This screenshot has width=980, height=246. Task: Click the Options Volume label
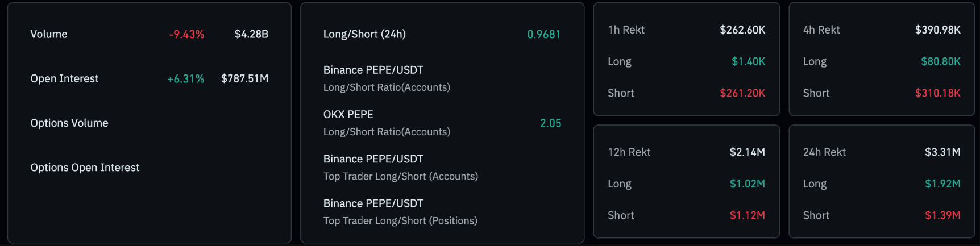[x=69, y=123]
